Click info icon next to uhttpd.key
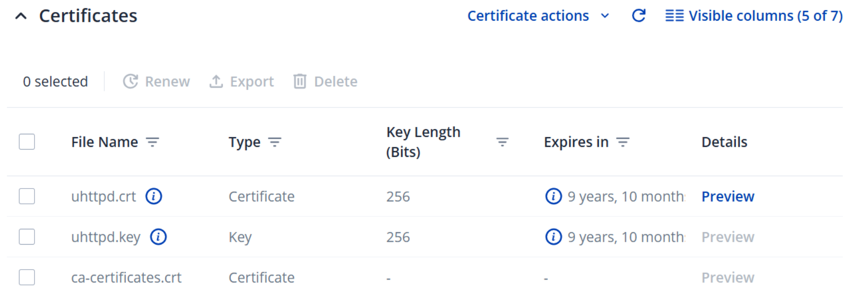This screenshot has height=307, width=868. click(x=158, y=237)
